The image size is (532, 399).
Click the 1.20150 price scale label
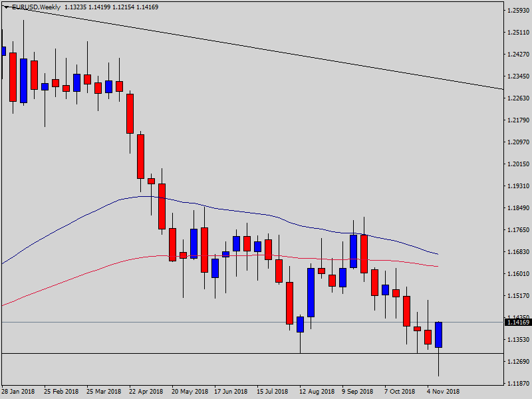518,164
